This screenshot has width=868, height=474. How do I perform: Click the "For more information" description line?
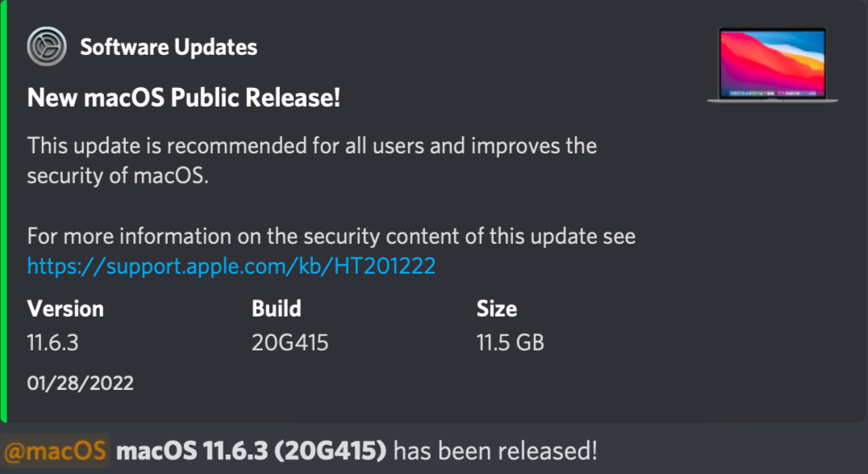[x=331, y=237]
